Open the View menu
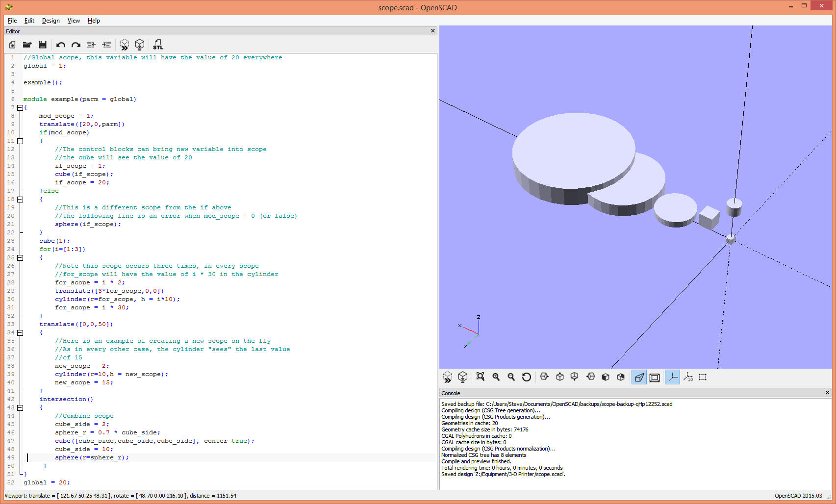The image size is (836, 504). (x=74, y=21)
